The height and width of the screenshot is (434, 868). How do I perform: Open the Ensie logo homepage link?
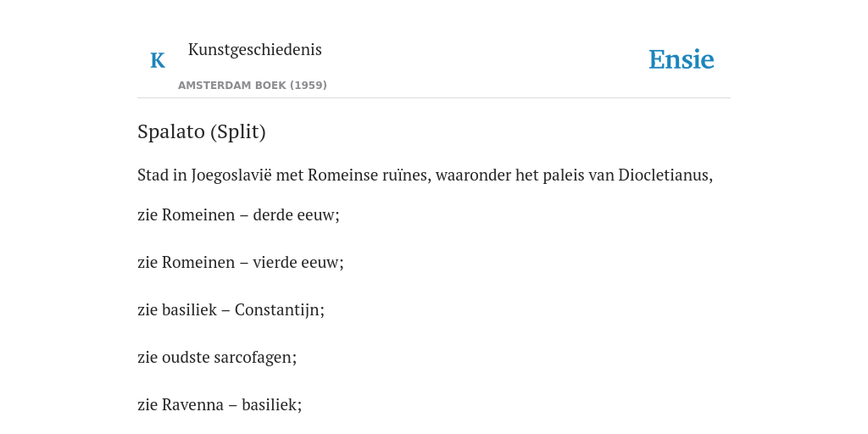pyautogui.click(x=682, y=59)
